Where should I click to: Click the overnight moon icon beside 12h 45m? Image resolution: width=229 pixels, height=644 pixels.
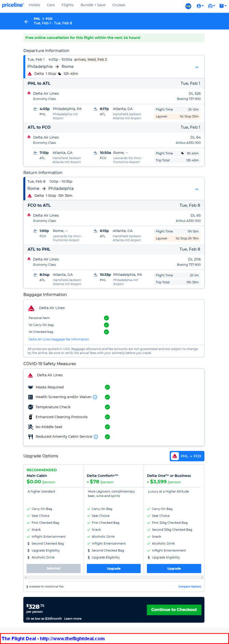[x=59, y=74]
